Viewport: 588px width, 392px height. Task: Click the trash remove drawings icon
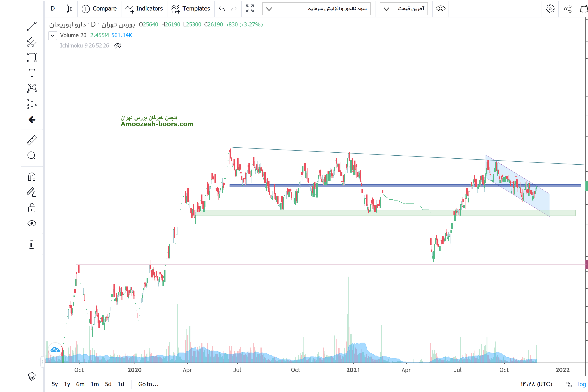[x=32, y=245]
